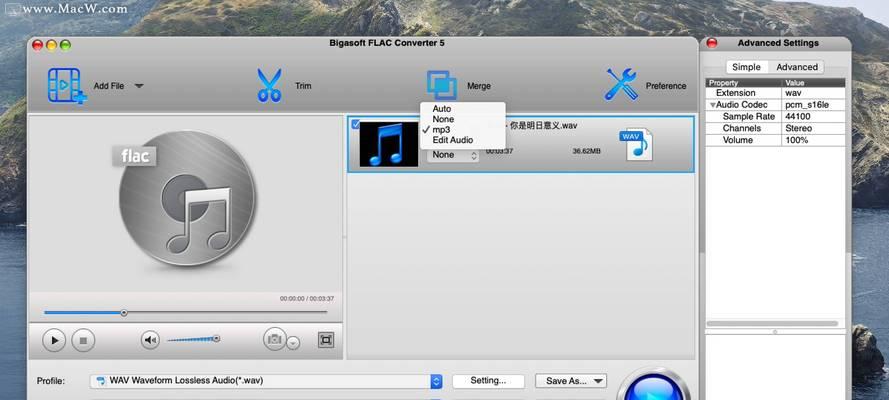The image size is (889, 400).
Task: Toggle the full screen preview icon
Action: coord(326,340)
